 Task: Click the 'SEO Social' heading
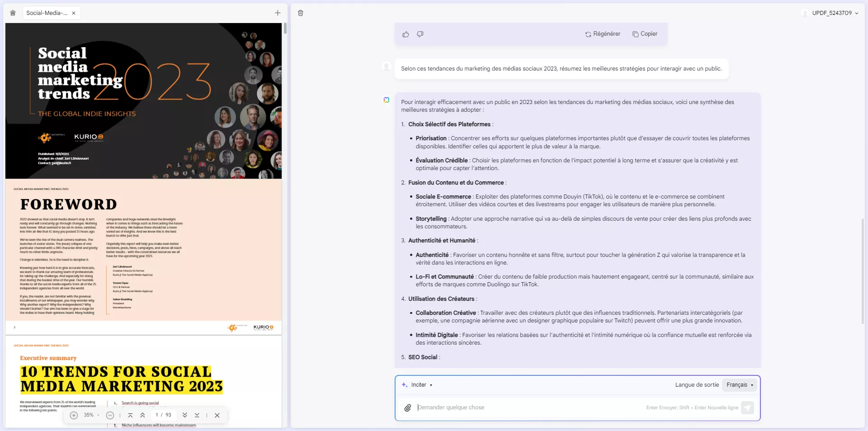[423, 357]
